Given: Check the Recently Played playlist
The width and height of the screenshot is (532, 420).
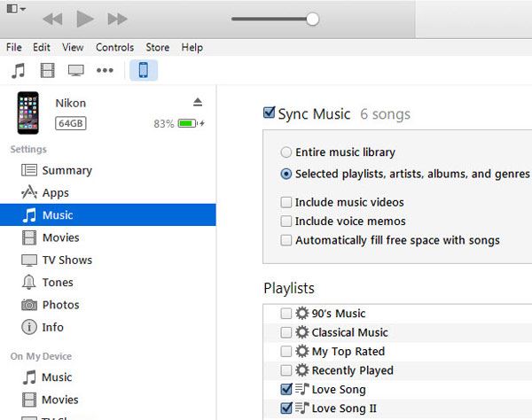Looking at the screenshot, I should (x=286, y=370).
